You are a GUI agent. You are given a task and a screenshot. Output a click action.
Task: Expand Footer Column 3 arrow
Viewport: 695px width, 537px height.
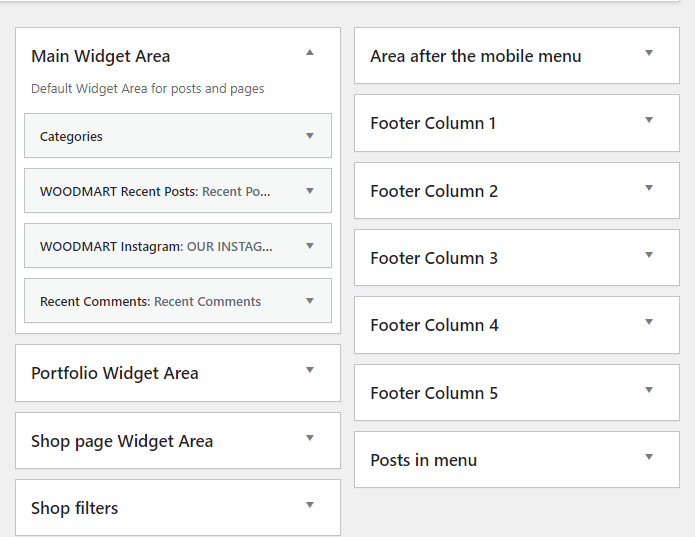(649, 255)
